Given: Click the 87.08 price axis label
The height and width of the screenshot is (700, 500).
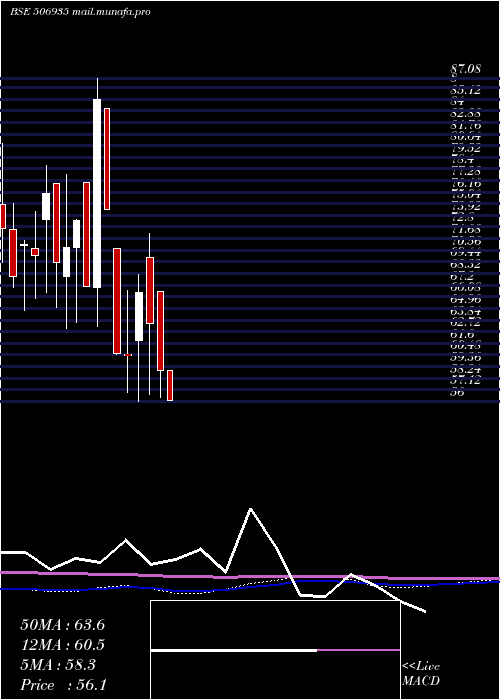Looking at the screenshot, I should pyautogui.click(x=466, y=69).
